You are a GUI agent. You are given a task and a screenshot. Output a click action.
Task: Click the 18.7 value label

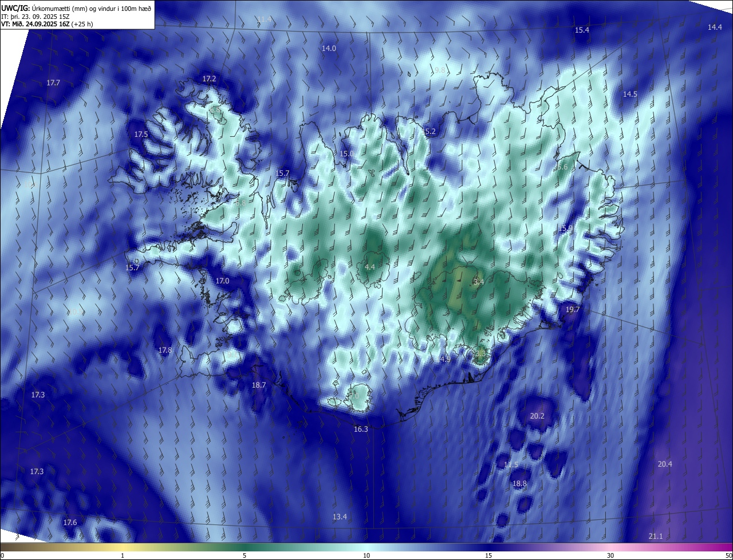coord(259,385)
